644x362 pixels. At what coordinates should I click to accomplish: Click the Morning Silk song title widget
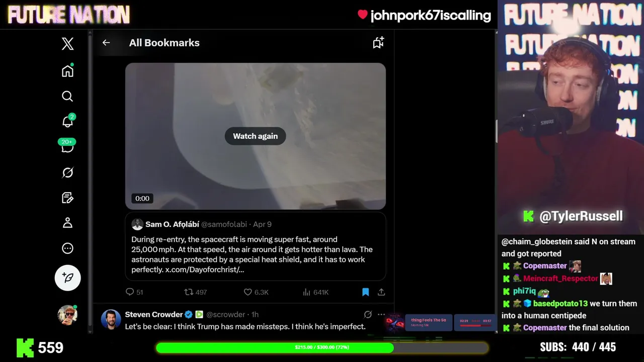[x=429, y=322]
